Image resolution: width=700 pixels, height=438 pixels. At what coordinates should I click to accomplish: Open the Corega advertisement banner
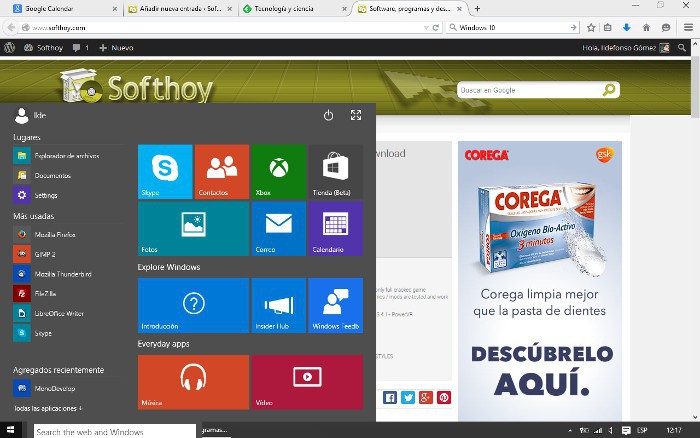[540, 281]
